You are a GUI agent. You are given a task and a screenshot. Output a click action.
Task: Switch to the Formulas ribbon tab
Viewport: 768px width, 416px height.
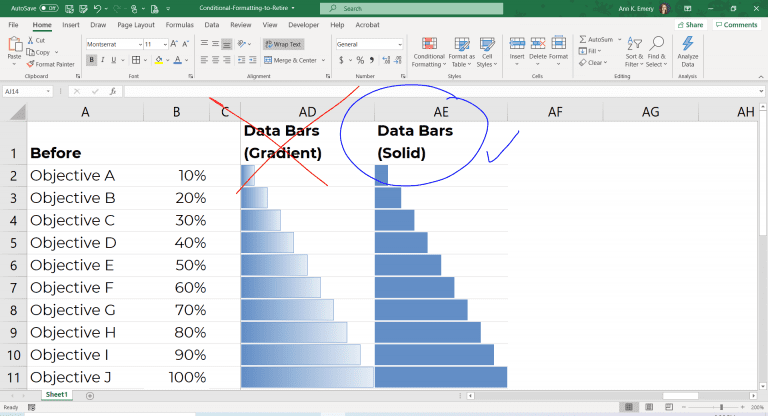[180, 24]
